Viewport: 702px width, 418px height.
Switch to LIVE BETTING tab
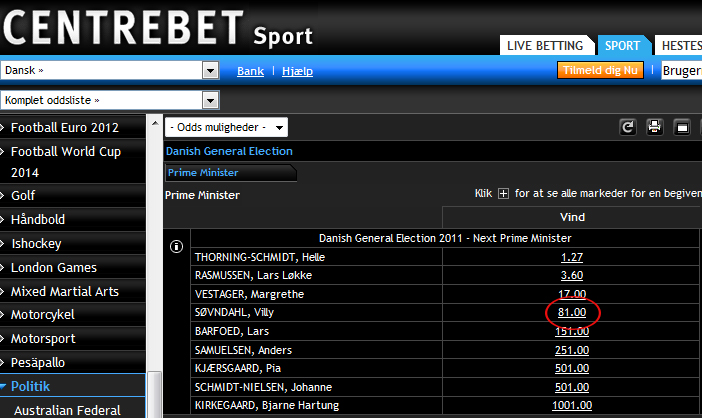click(x=545, y=46)
